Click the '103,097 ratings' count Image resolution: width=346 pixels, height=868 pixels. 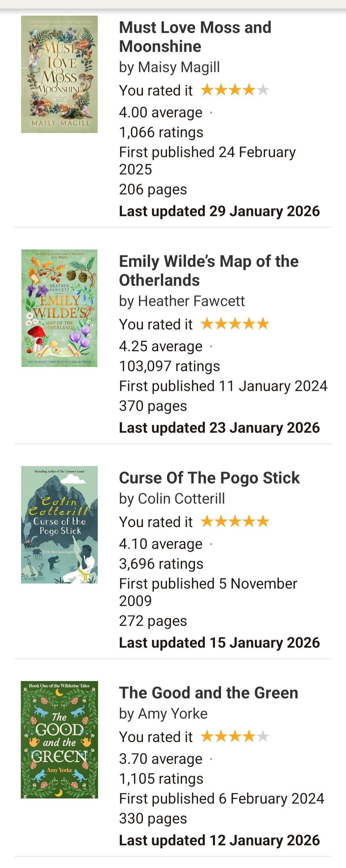(x=169, y=366)
